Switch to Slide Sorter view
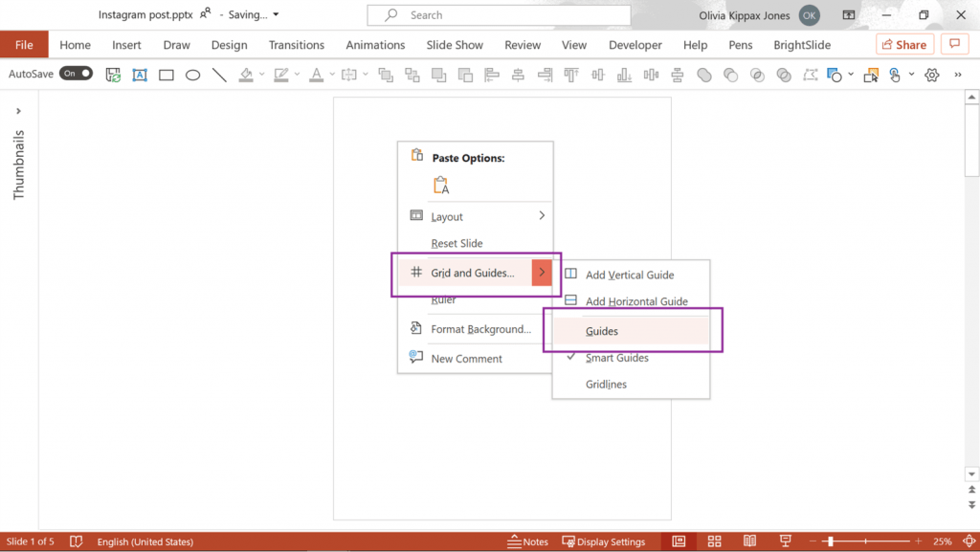The width and height of the screenshot is (980, 552). click(714, 541)
